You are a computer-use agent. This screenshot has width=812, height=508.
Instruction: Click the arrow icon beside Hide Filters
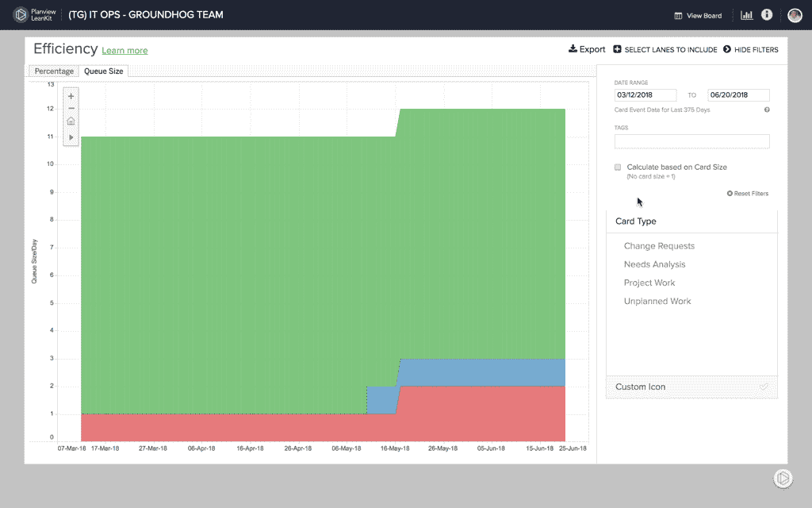[727, 49]
